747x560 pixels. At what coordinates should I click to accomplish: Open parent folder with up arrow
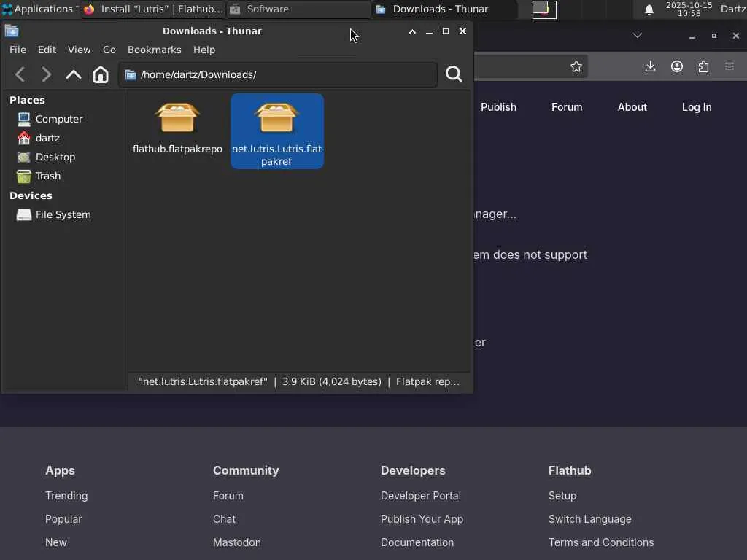click(x=74, y=74)
